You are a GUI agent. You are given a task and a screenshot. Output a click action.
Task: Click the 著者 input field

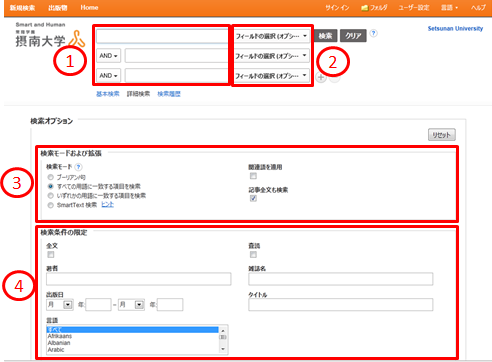click(x=139, y=279)
